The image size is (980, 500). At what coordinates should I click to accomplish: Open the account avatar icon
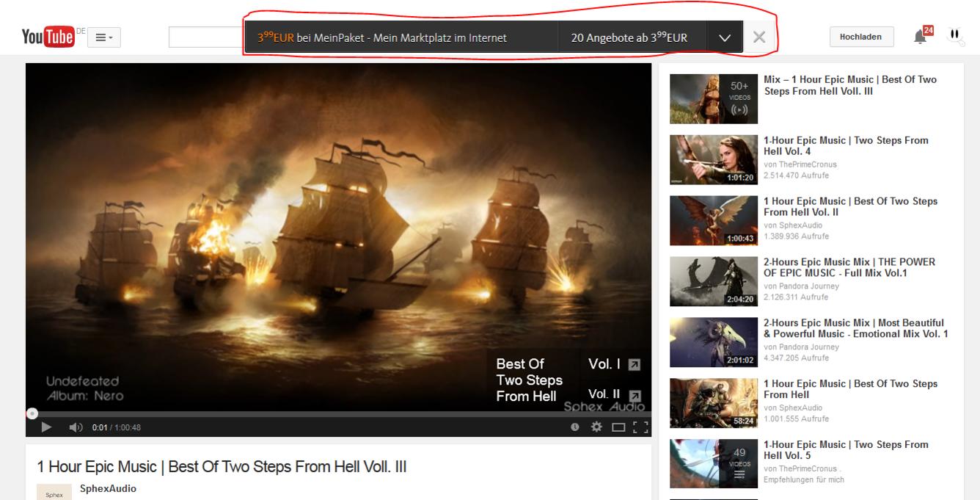pos(956,35)
